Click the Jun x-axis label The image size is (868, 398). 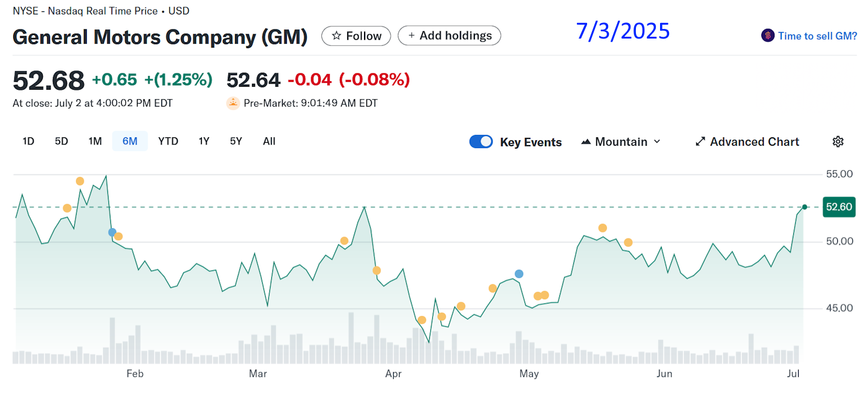pos(664,374)
